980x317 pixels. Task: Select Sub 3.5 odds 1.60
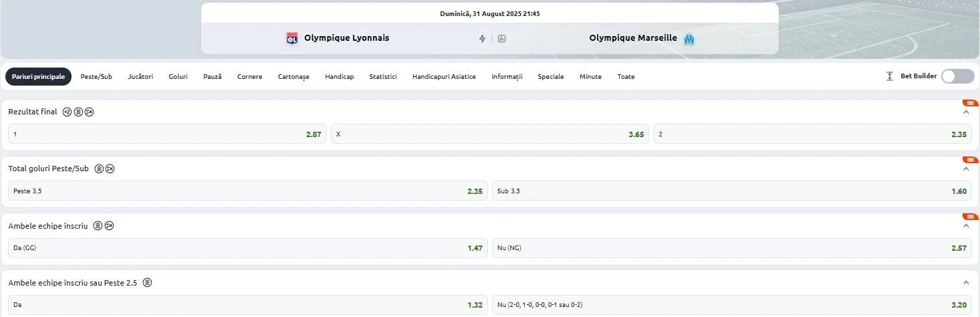[732, 191]
